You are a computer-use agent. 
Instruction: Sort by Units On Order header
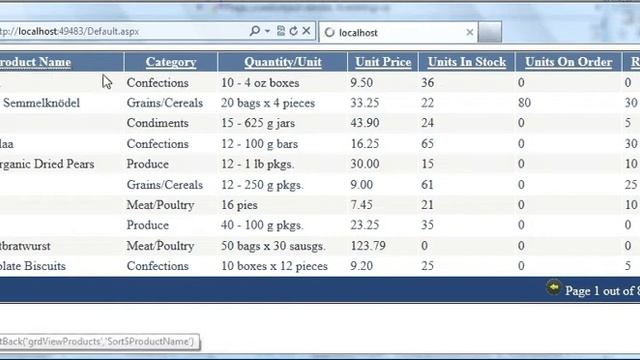click(568, 62)
